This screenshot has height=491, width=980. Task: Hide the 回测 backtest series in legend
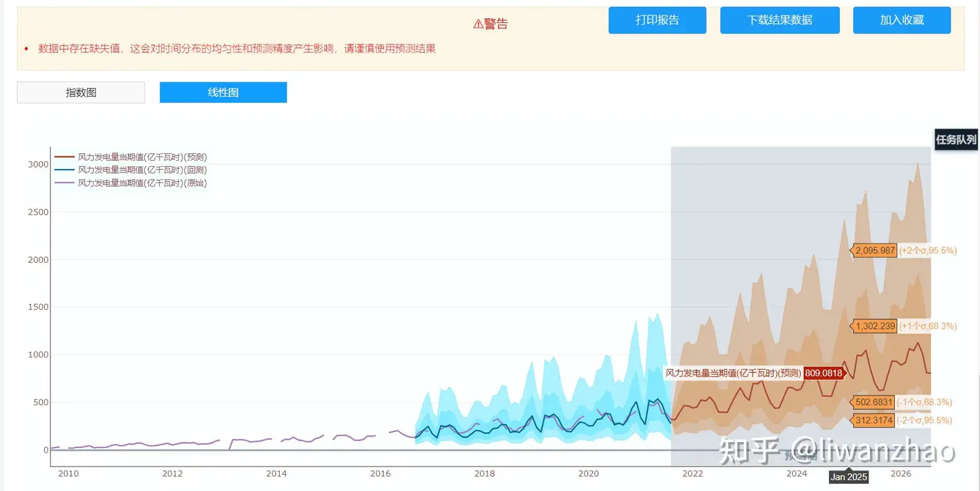tap(142, 170)
